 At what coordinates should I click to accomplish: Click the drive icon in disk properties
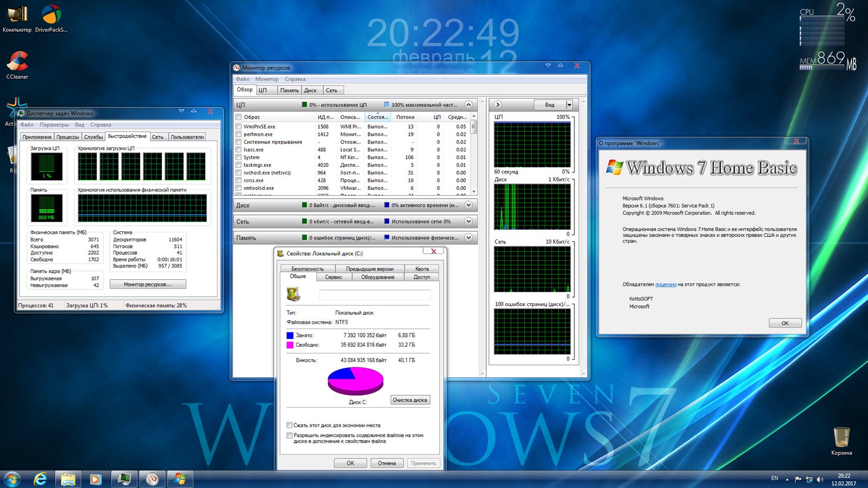293,294
